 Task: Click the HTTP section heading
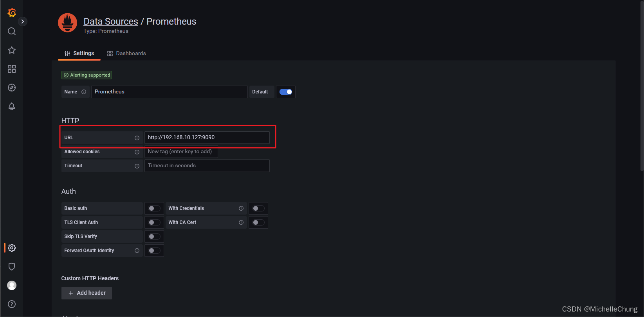click(70, 121)
